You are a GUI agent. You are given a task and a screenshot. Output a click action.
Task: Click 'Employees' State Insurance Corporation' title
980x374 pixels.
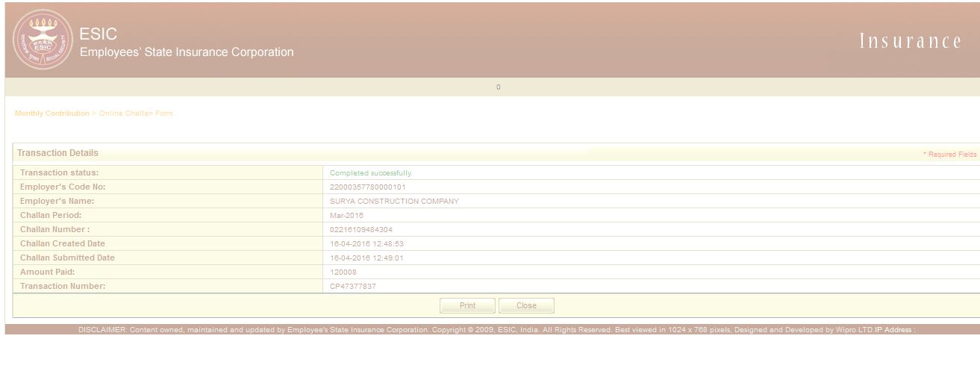pos(187,52)
